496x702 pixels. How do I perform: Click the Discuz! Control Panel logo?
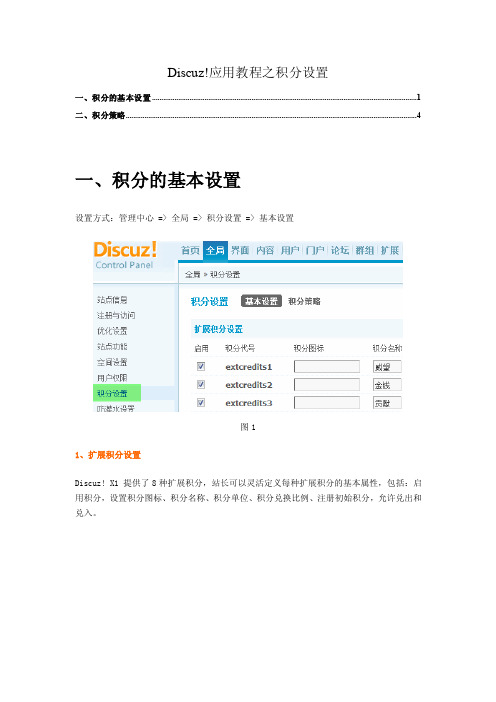(125, 255)
